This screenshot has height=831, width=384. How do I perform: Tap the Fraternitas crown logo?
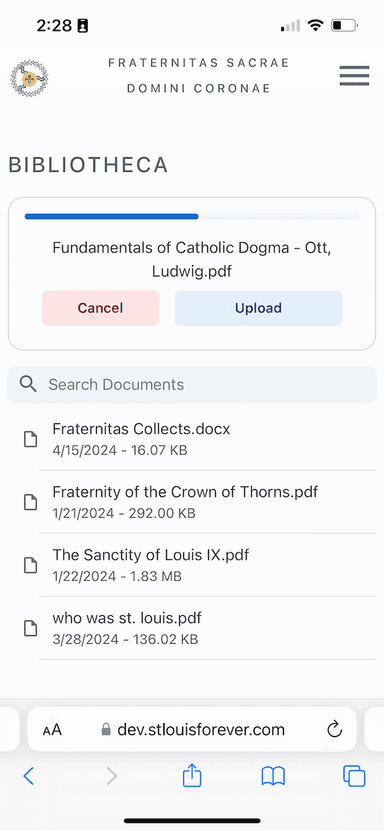pos(29,78)
